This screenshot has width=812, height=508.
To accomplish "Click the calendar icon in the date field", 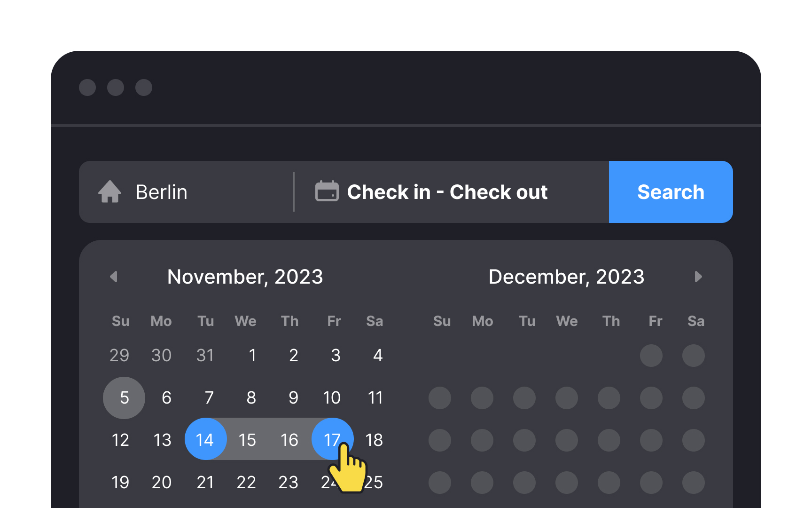I will coord(328,191).
